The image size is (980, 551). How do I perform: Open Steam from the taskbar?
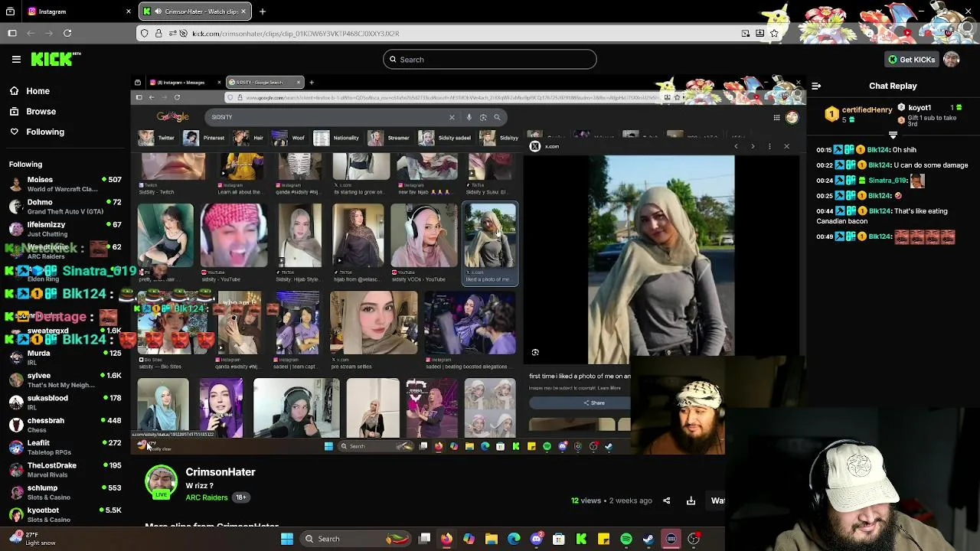click(648, 539)
